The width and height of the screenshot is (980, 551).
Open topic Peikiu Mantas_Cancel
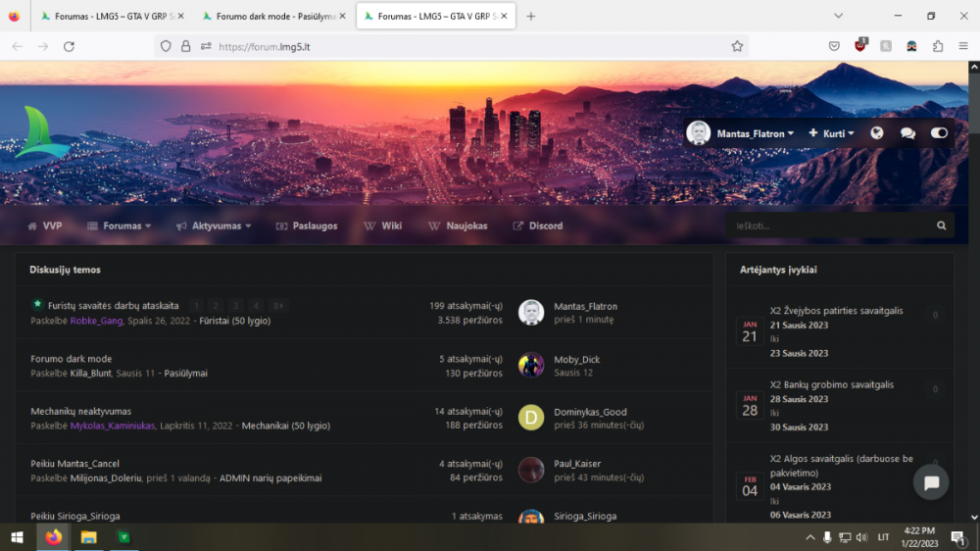point(75,464)
